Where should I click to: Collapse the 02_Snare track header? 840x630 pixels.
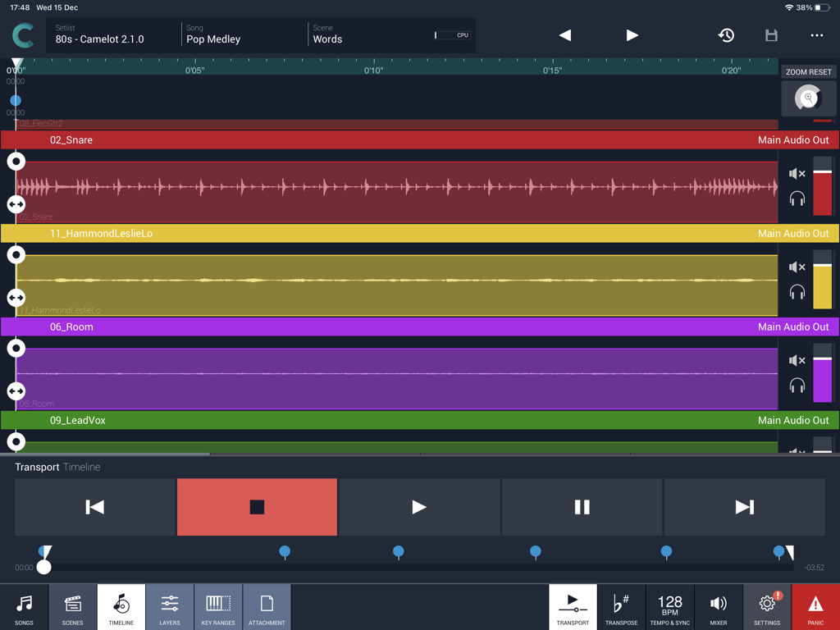coord(16,162)
